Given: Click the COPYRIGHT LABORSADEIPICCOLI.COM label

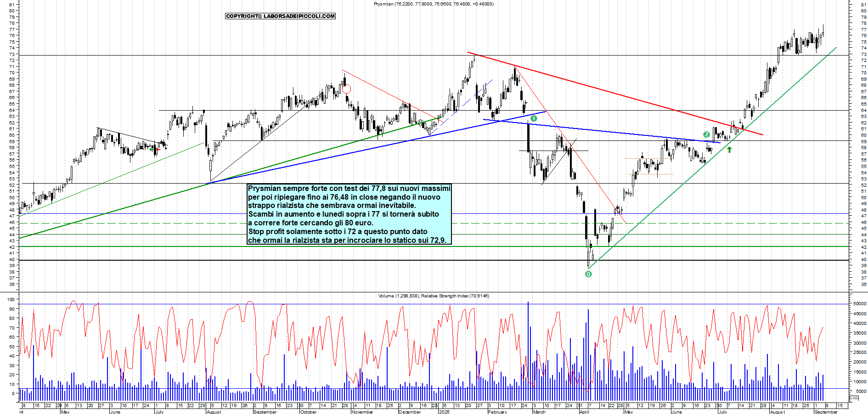Looking at the screenshot, I should pos(280,16).
